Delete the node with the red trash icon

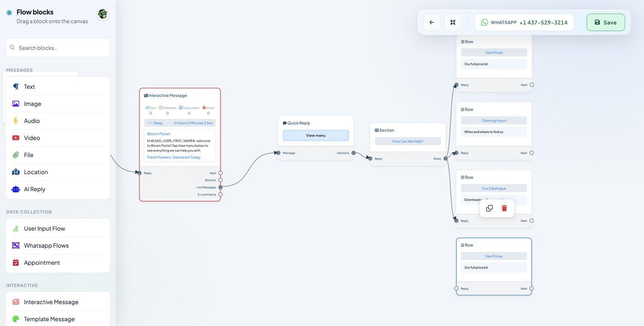click(504, 208)
